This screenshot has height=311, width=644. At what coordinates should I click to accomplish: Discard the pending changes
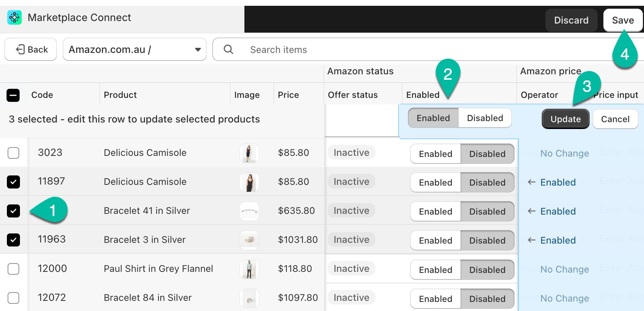[571, 20]
